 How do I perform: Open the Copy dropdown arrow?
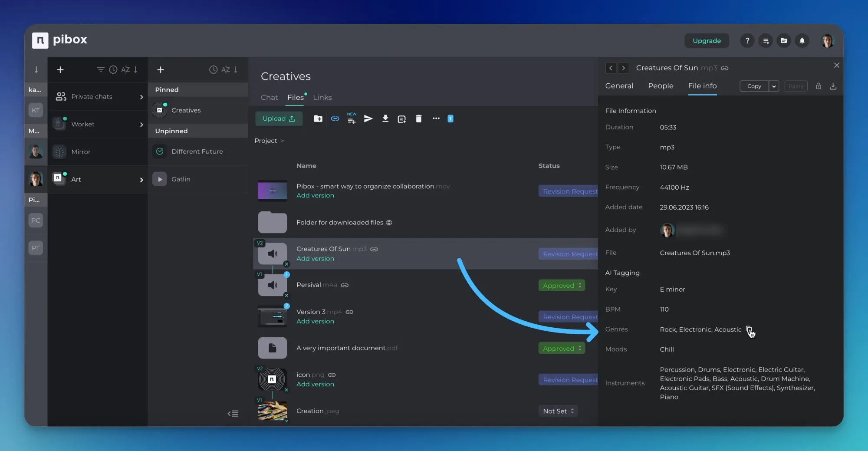click(x=774, y=86)
